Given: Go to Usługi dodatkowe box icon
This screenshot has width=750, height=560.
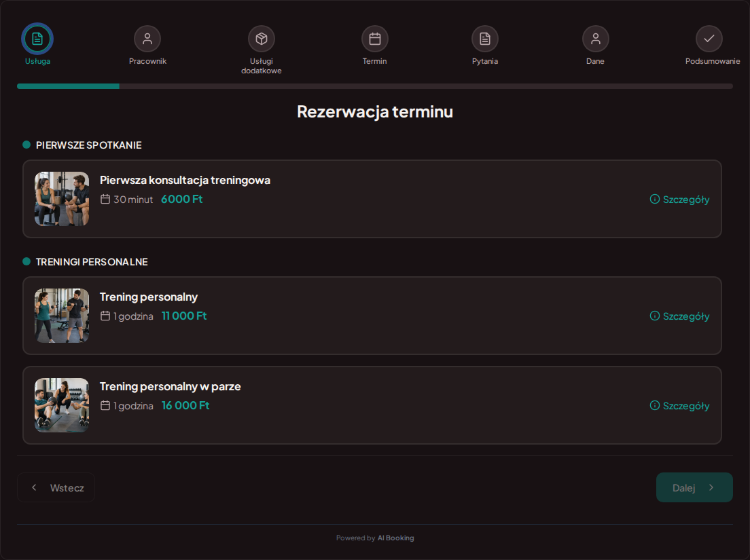Looking at the screenshot, I should 261,39.
